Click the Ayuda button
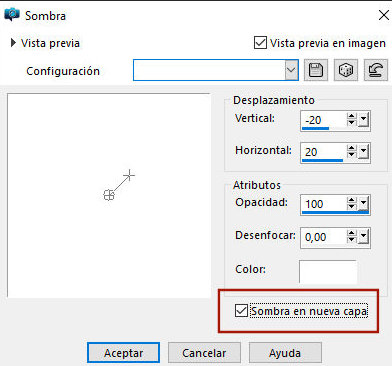This screenshot has width=392, height=366. [285, 353]
